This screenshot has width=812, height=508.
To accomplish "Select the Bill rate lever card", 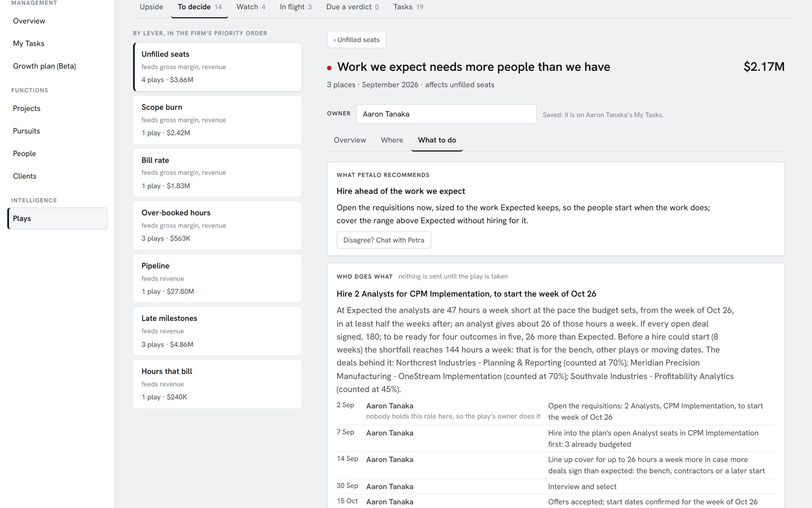I will point(217,173).
